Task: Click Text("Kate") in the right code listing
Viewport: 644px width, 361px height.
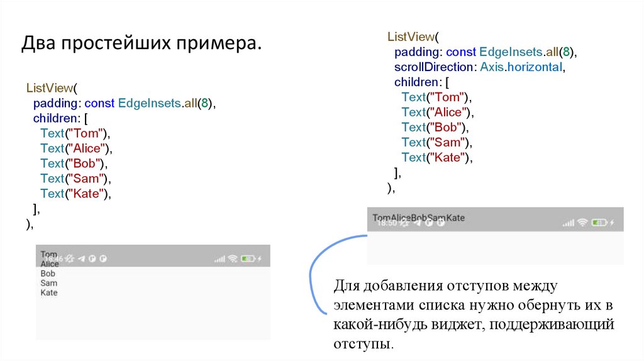Action: pyautogui.click(x=437, y=157)
